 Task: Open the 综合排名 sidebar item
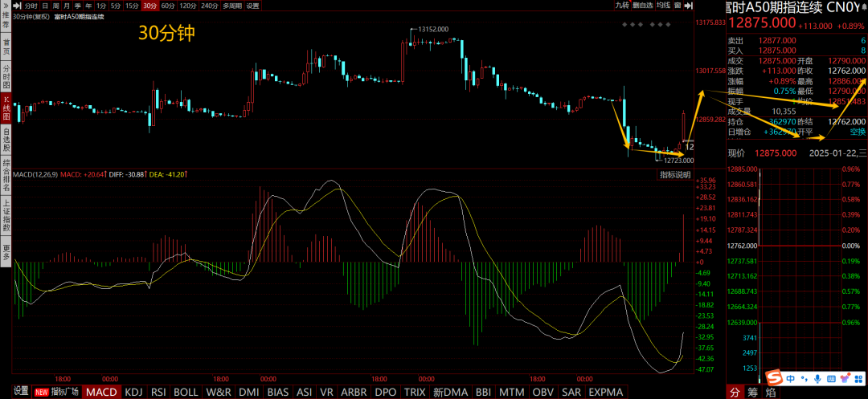point(6,176)
